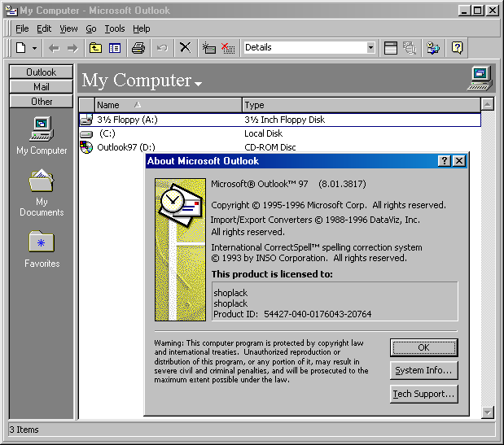Click the About dialog question mark help button
The width and height of the screenshot is (504, 445).
click(445, 161)
